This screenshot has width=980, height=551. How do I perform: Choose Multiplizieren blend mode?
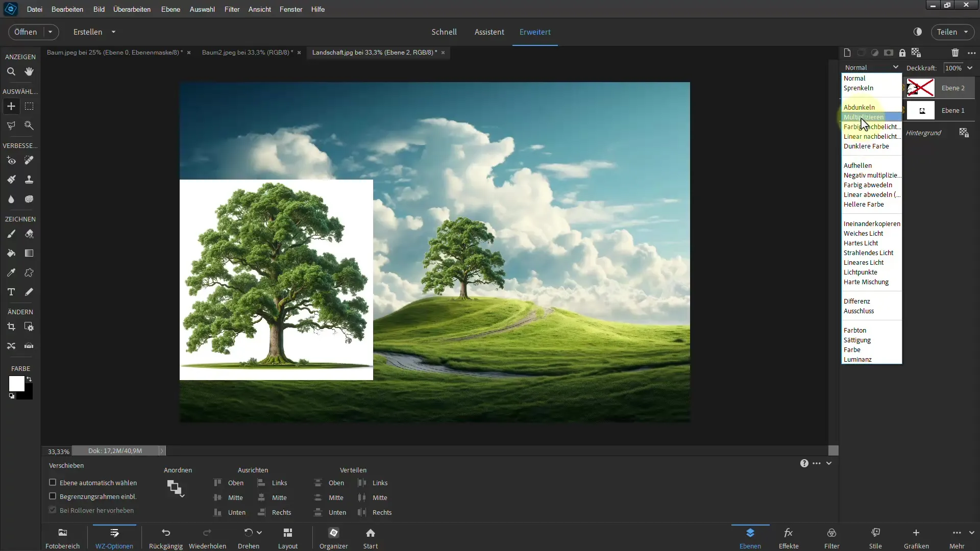(871, 117)
